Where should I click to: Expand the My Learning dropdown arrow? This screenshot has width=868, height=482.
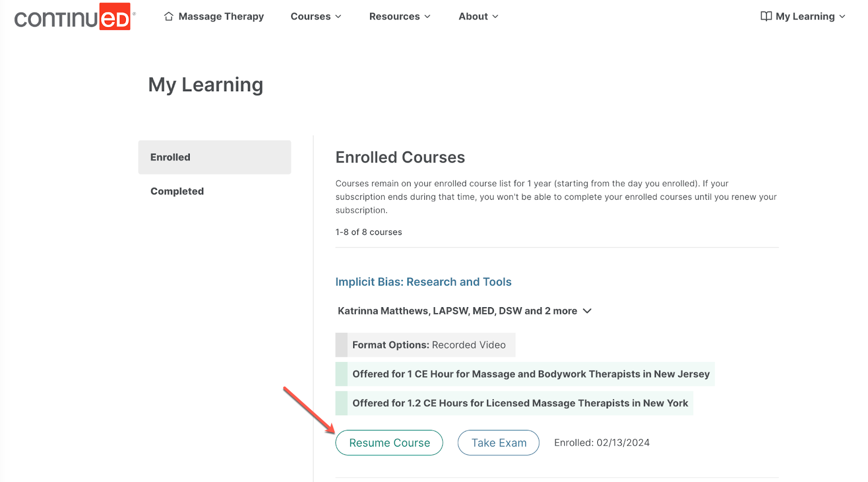[x=843, y=17]
